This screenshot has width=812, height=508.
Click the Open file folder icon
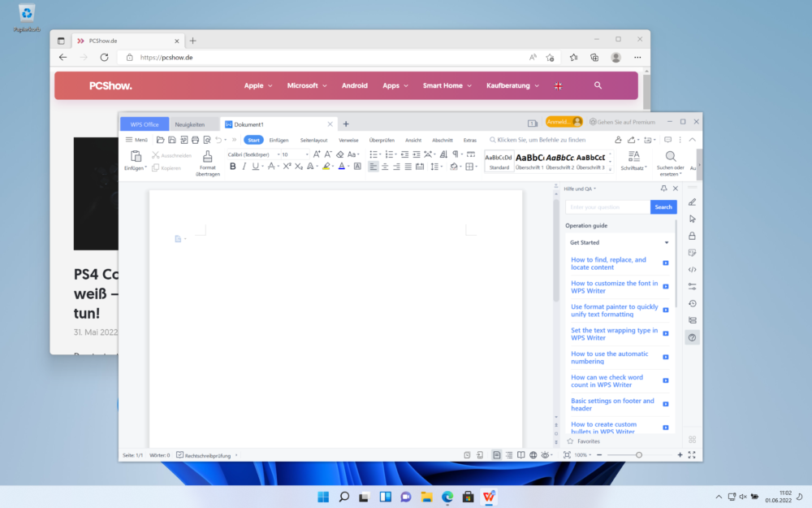161,140
